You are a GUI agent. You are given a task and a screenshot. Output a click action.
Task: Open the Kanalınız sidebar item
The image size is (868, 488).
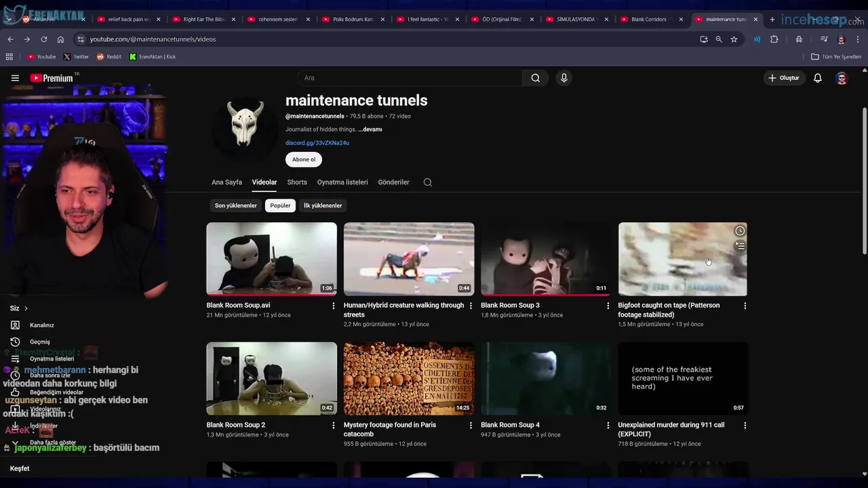[41, 325]
